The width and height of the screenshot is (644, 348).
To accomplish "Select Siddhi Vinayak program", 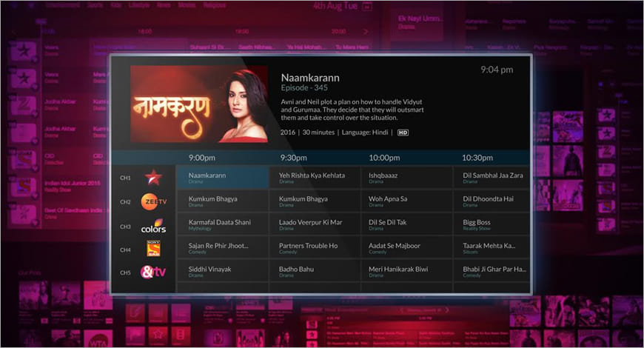I will [x=223, y=271].
